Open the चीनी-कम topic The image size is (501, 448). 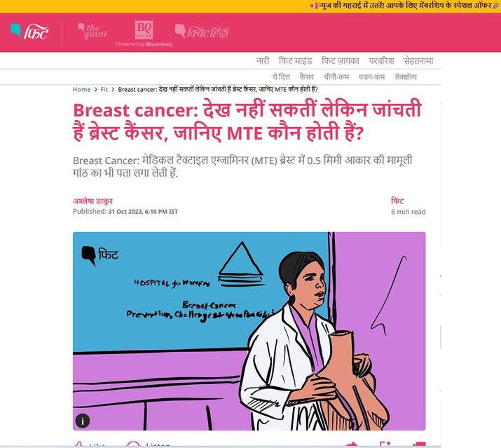tap(336, 77)
